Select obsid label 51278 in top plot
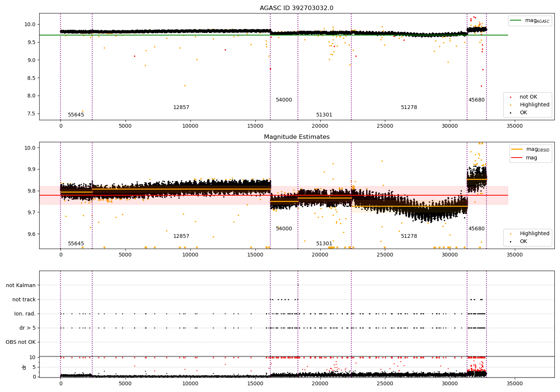The image size is (560, 392). (x=409, y=108)
